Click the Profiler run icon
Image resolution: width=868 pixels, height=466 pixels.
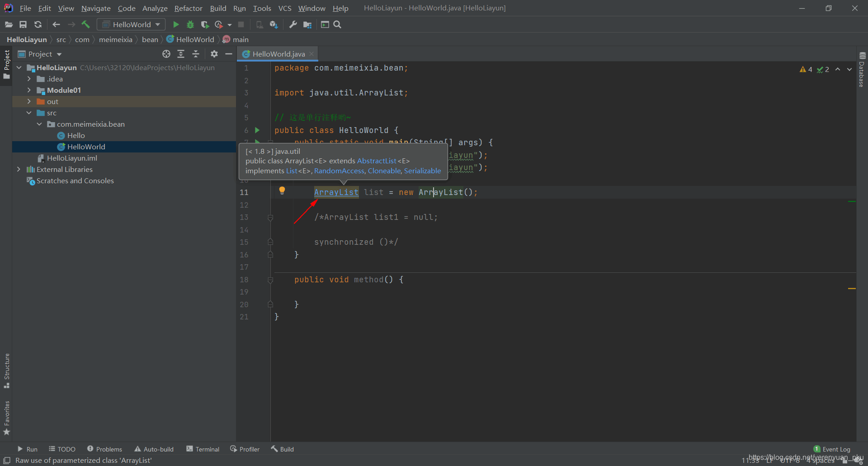(x=219, y=24)
